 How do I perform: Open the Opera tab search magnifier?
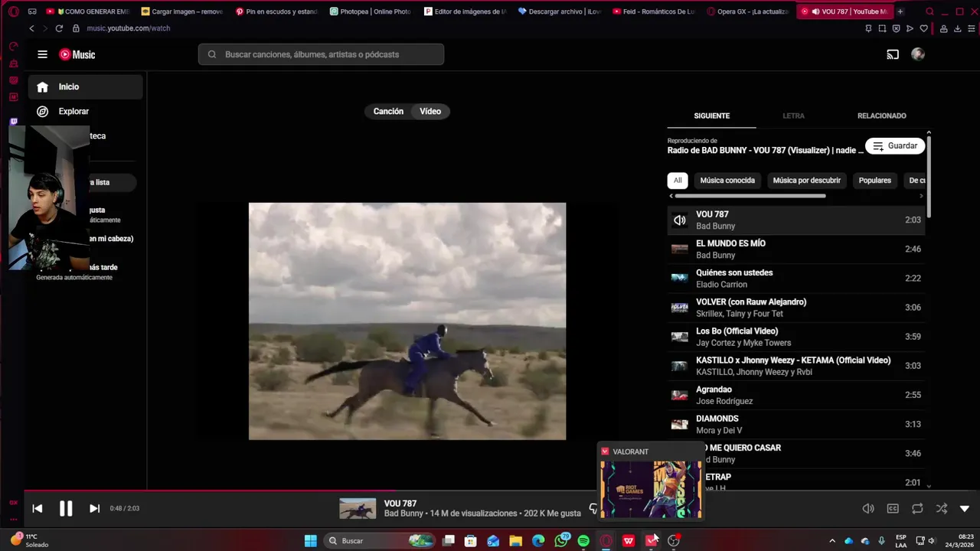929,11
